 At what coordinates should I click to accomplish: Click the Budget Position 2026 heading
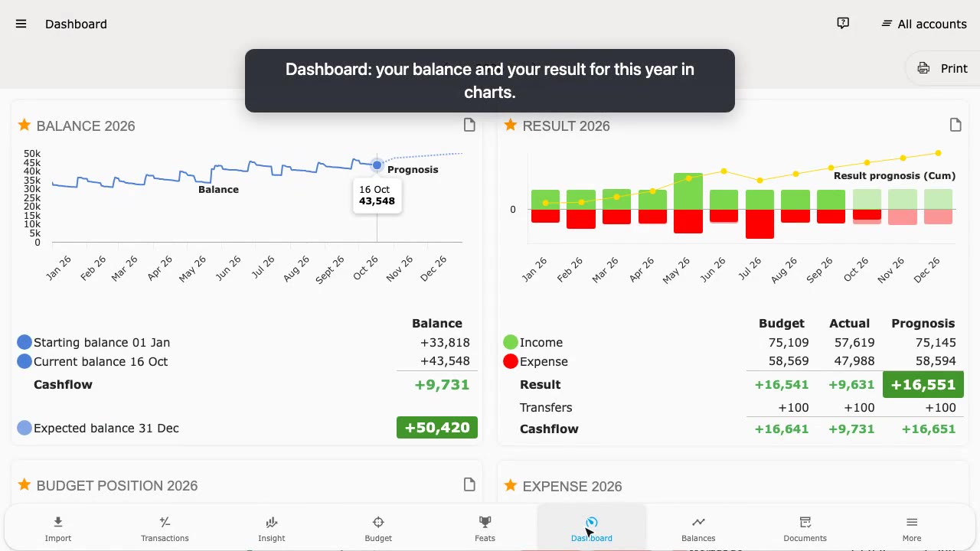[x=117, y=485]
